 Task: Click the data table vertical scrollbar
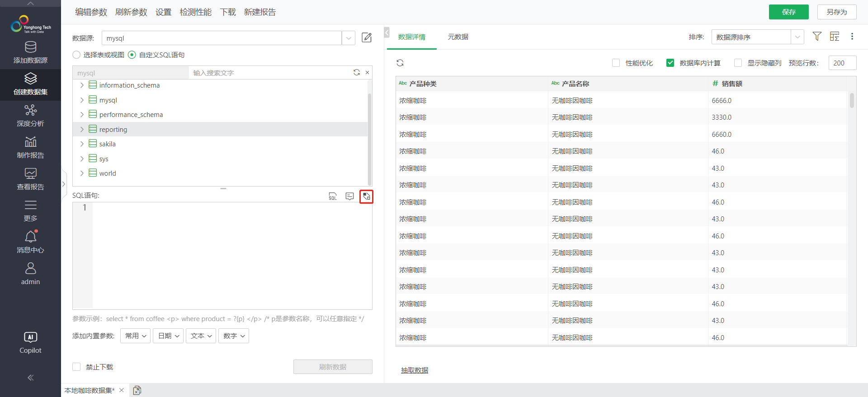[852, 101]
